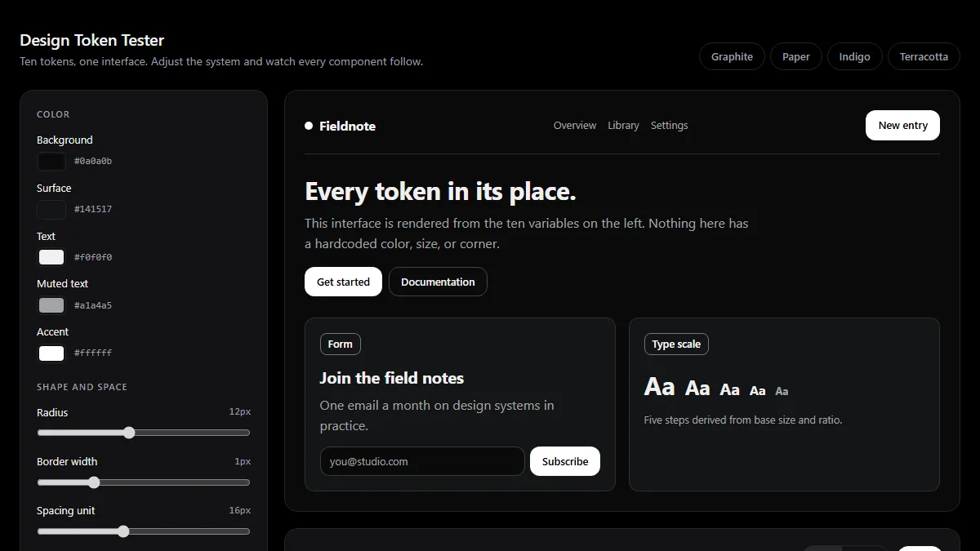Click the #a1a4a5 muted hex value
Image resolution: width=980 pixels, height=551 pixels.
pos(93,305)
